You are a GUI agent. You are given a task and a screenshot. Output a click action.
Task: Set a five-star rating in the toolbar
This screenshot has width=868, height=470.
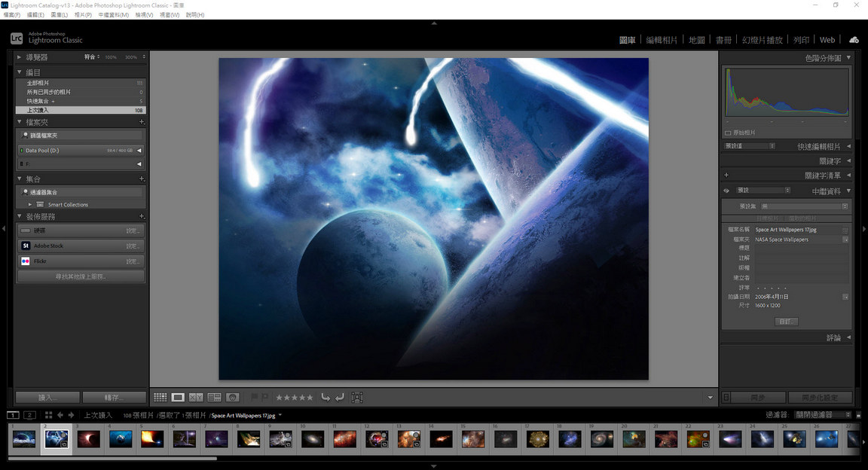(x=310, y=397)
